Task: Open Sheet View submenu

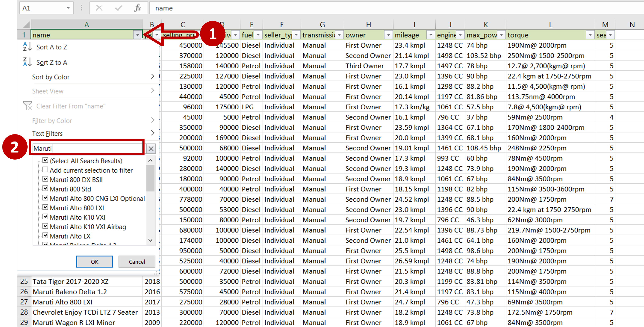Action: [x=88, y=91]
